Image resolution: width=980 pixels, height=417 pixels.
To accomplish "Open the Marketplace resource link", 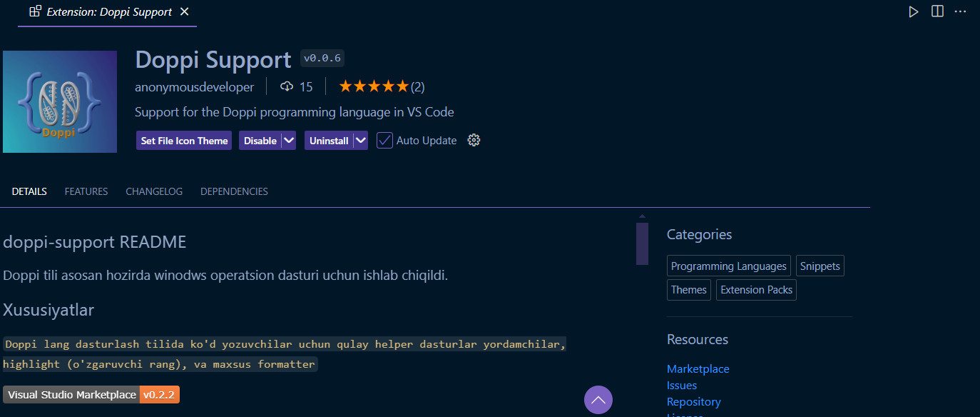I will click(698, 368).
